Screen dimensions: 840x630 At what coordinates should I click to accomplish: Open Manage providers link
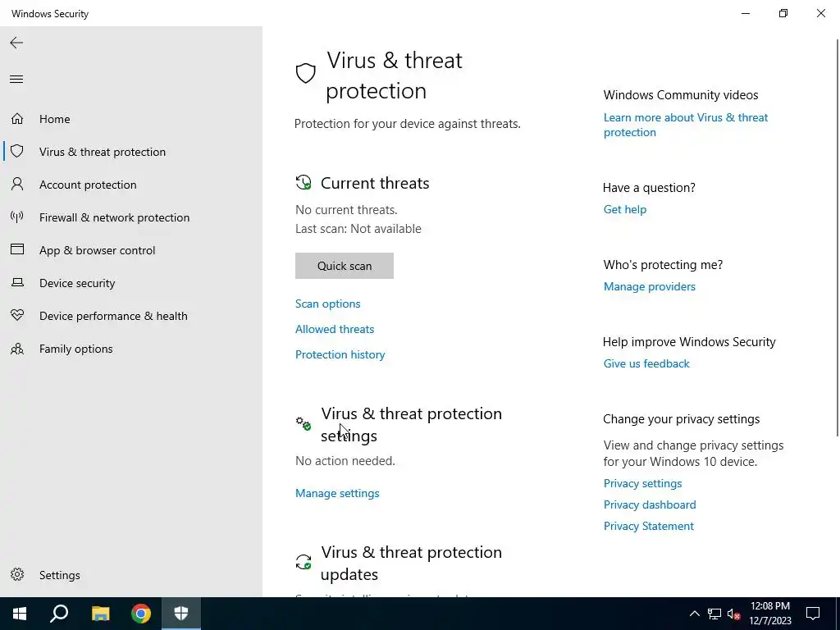[650, 286]
